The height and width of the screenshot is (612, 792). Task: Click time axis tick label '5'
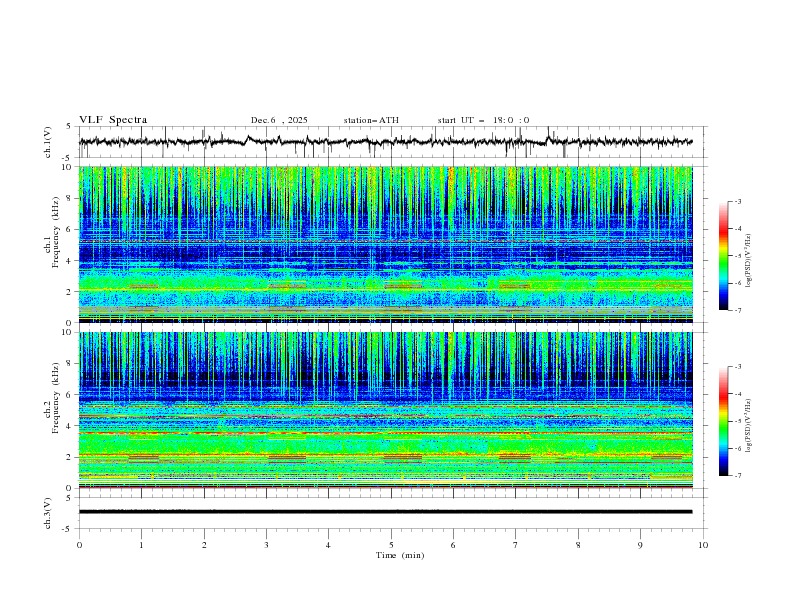(x=391, y=545)
